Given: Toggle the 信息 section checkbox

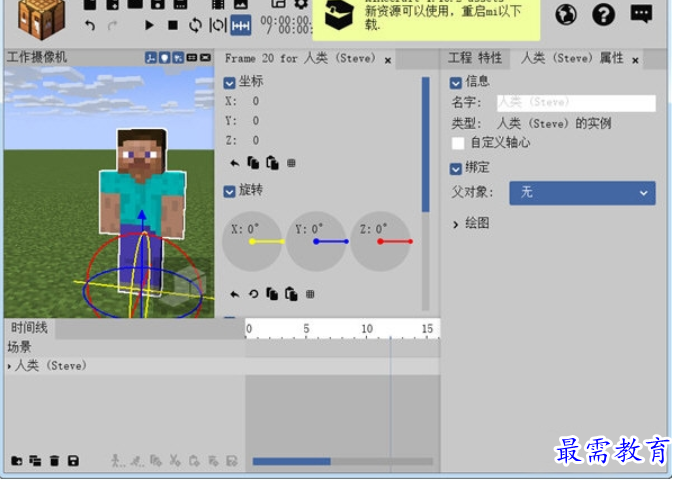Looking at the screenshot, I should click(456, 83).
